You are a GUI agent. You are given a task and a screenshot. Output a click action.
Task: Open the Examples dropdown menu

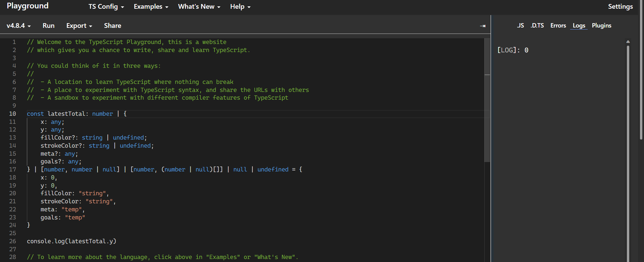pos(151,7)
